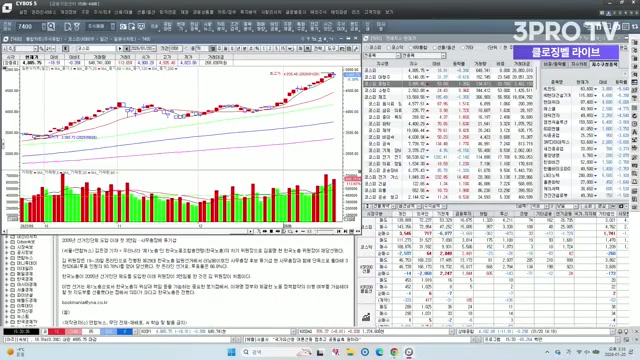Click the chart horizontal scrollbar at bottom
The width and height of the screenshot is (640, 360).
click(x=127, y=231)
